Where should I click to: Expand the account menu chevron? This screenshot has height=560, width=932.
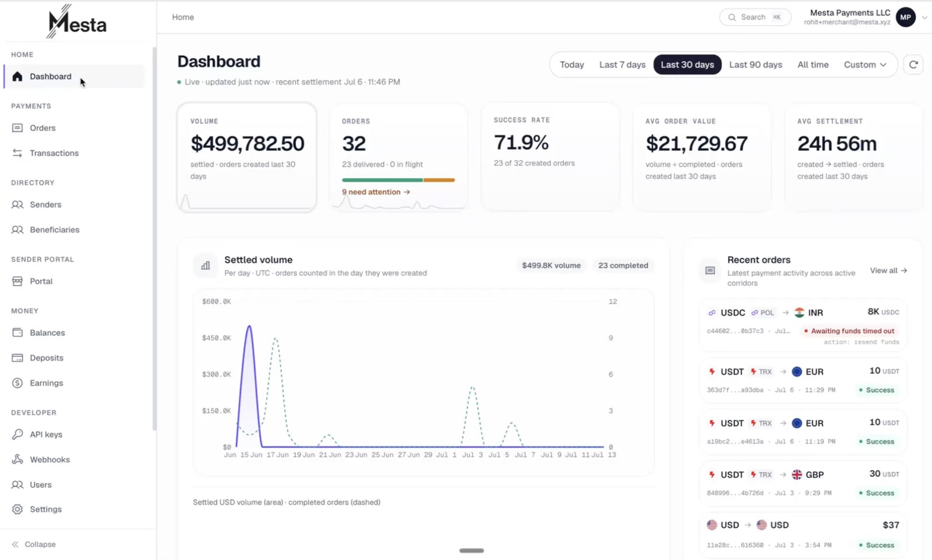tap(924, 17)
